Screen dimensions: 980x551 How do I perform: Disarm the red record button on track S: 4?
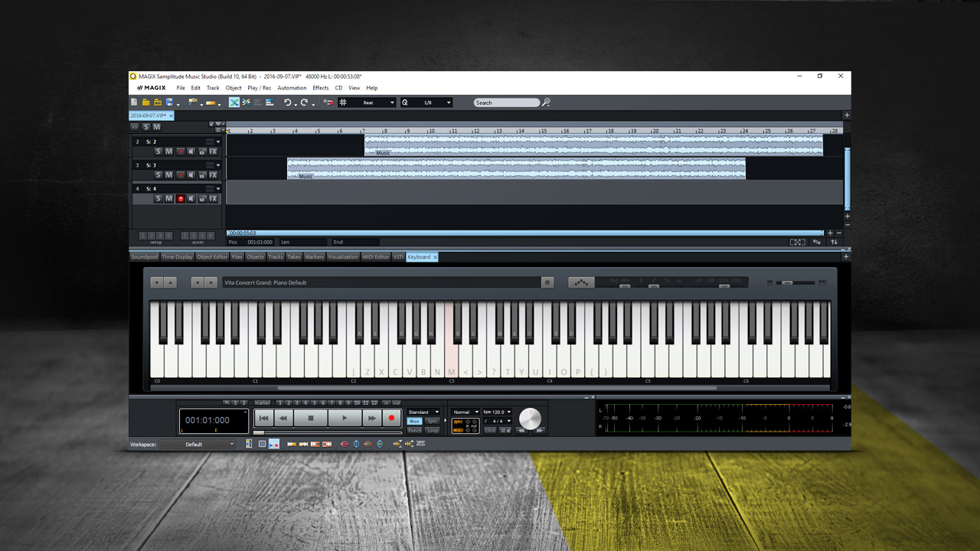[x=181, y=199]
